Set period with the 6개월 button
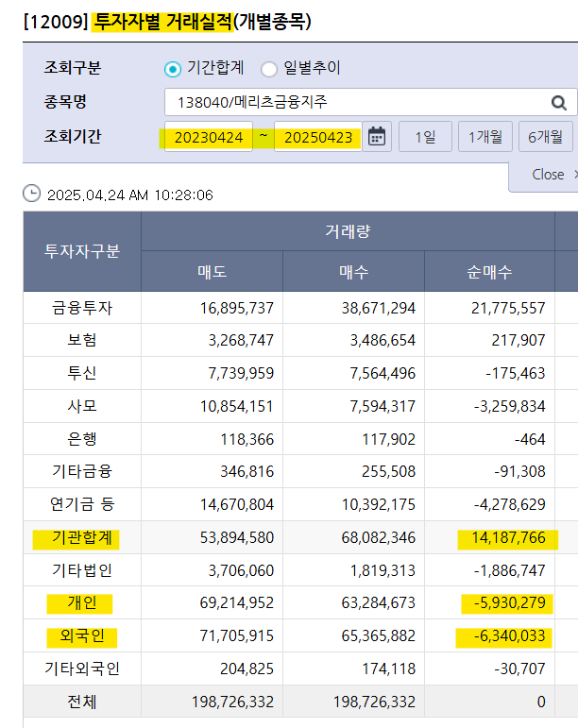Image resolution: width=578 pixels, height=728 pixels. [x=546, y=137]
